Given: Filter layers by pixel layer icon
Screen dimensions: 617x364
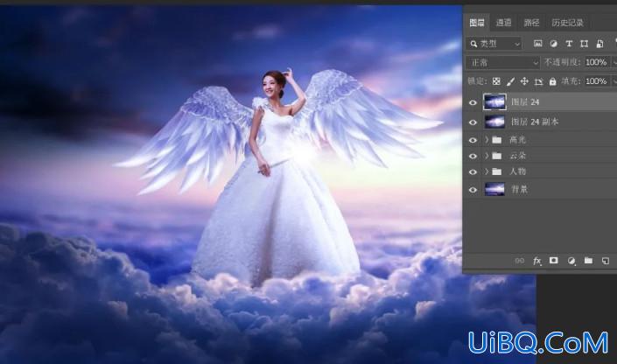Looking at the screenshot, I should pos(537,44).
